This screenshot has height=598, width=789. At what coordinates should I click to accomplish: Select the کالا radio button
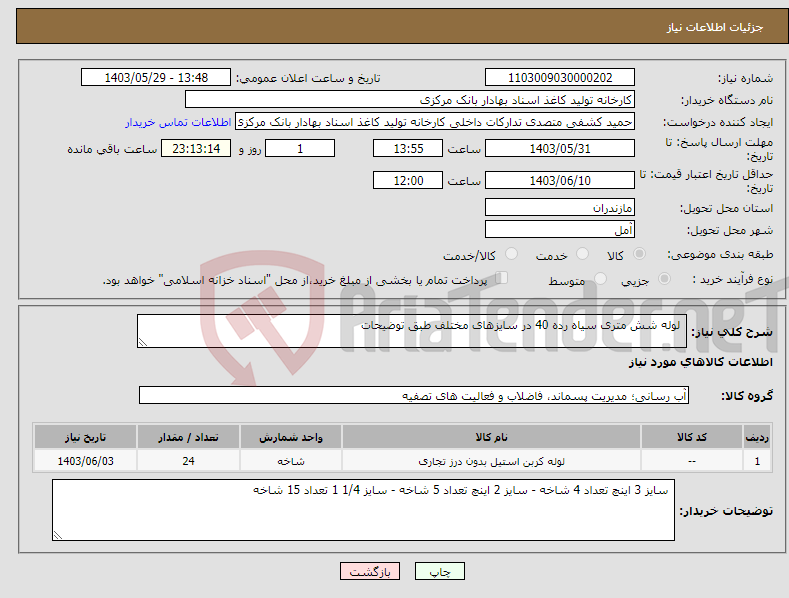pyautogui.click(x=639, y=254)
